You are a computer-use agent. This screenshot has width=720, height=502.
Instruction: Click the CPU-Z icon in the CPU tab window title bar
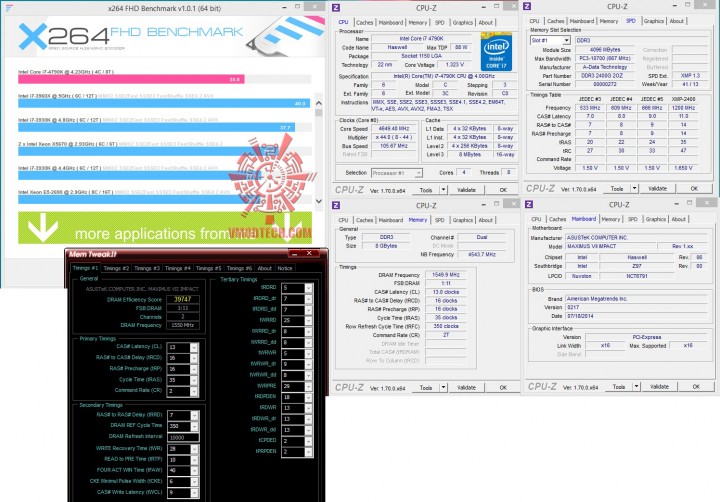(x=336, y=8)
